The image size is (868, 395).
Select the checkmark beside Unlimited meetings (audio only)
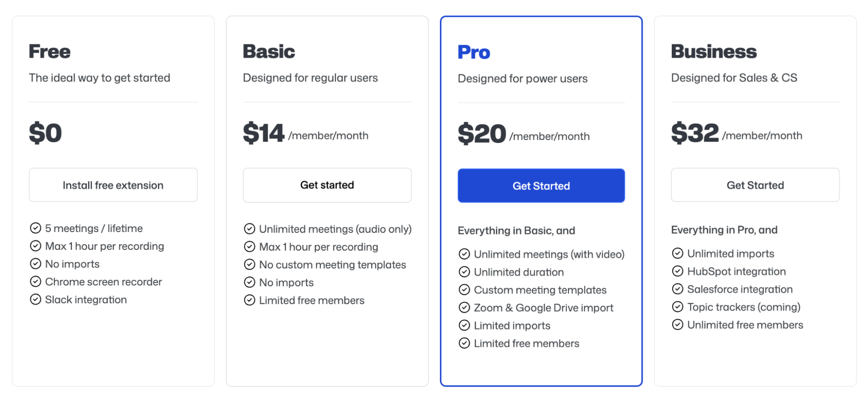tap(249, 229)
